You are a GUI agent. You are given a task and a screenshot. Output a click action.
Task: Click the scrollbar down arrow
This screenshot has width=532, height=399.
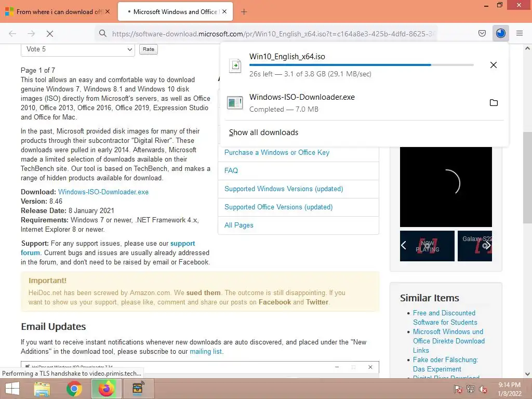527,374
